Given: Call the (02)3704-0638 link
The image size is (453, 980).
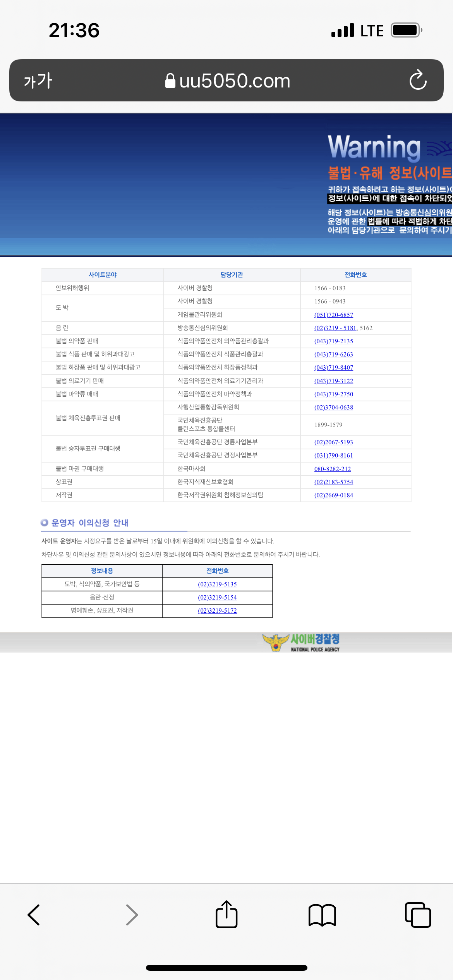Looking at the screenshot, I should click(x=334, y=407).
